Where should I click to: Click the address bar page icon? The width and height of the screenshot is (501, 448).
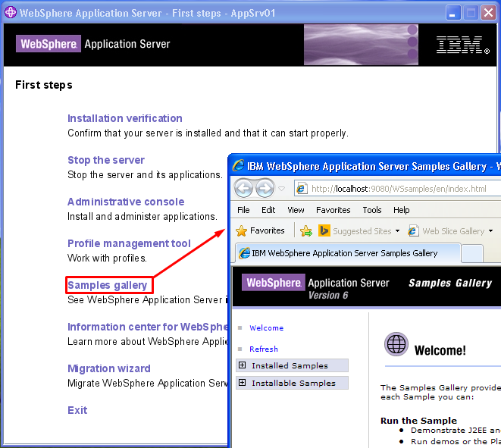click(x=302, y=189)
